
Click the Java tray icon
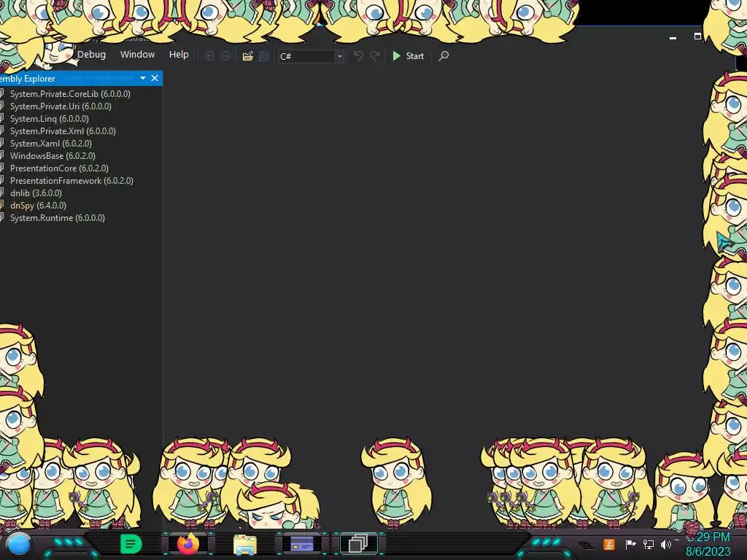click(609, 544)
